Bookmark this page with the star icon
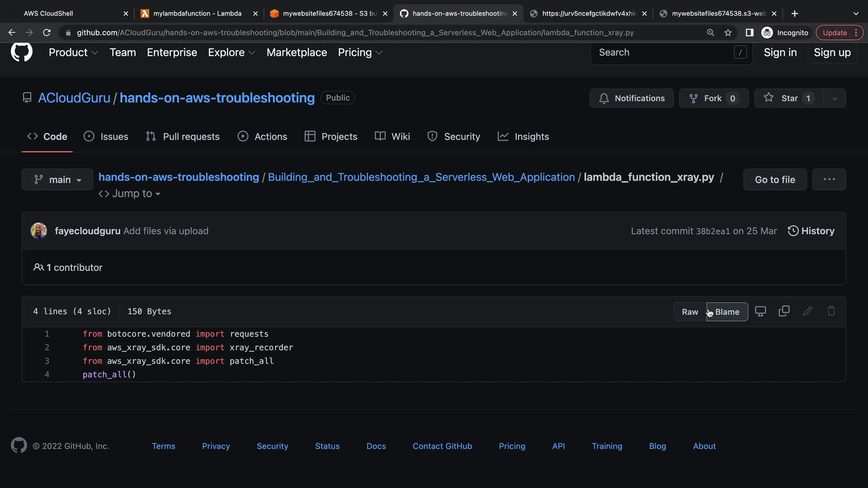This screenshot has height=488, width=868. tap(728, 33)
